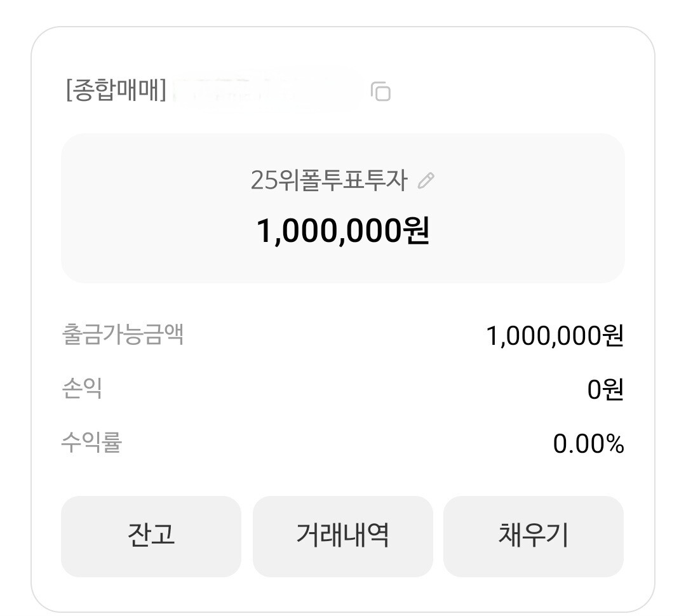Click the 원 suffix of the total balance
Viewport: 686px width, 616px height.
(x=416, y=230)
